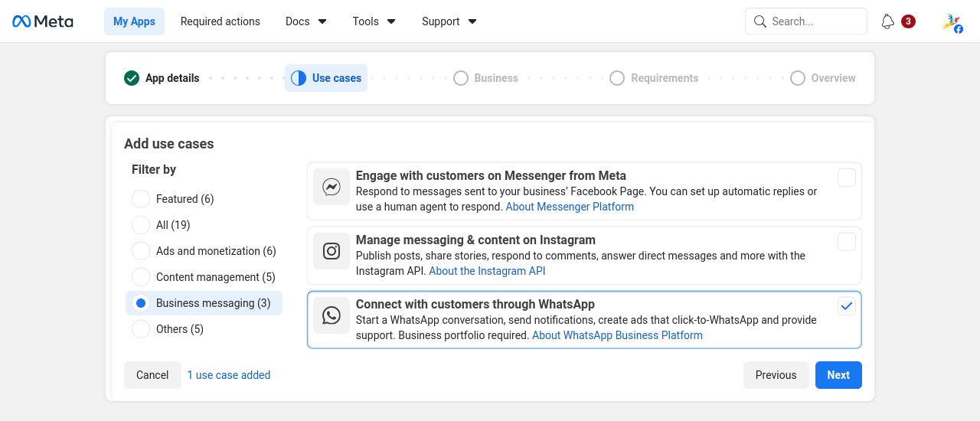
Task: Go to the Overview step
Action: 823,78
